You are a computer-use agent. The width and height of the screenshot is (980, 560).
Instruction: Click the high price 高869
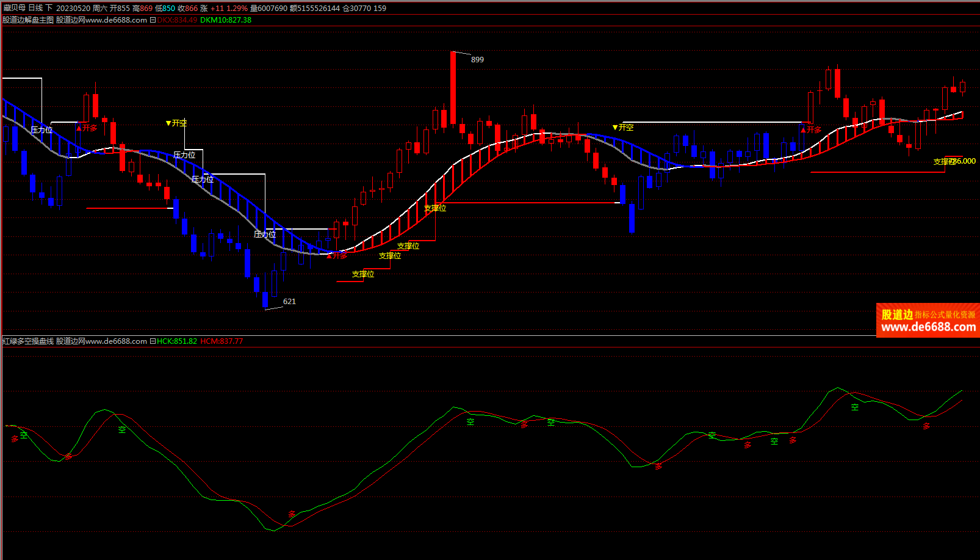pyautogui.click(x=142, y=9)
